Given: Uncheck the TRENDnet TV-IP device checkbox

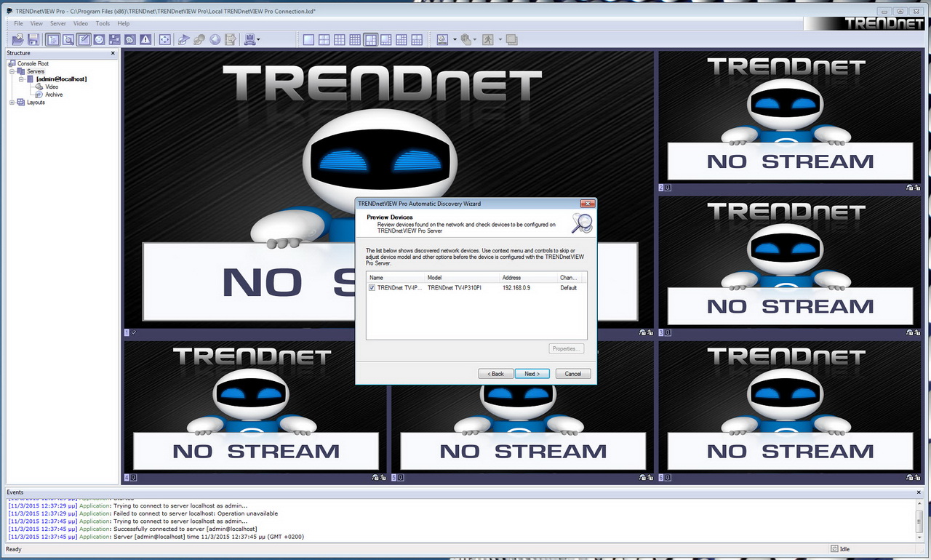Looking at the screenshot, I should tap(372, 288).
